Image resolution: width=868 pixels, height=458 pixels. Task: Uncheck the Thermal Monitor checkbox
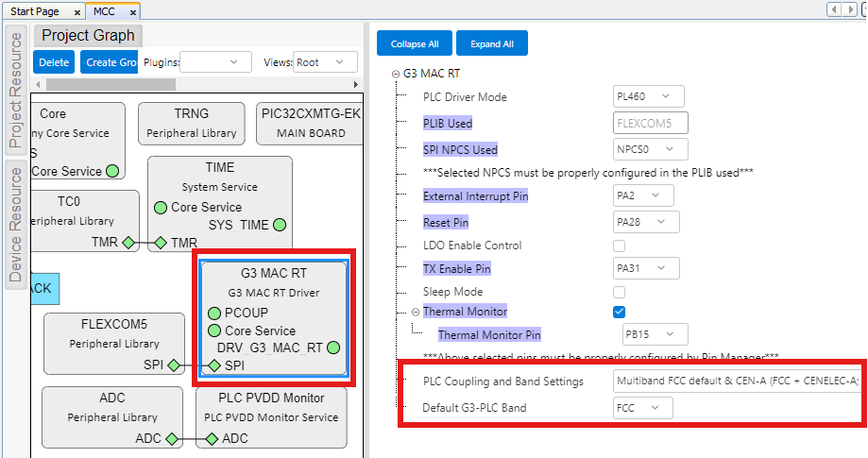[x=619, y=312]
